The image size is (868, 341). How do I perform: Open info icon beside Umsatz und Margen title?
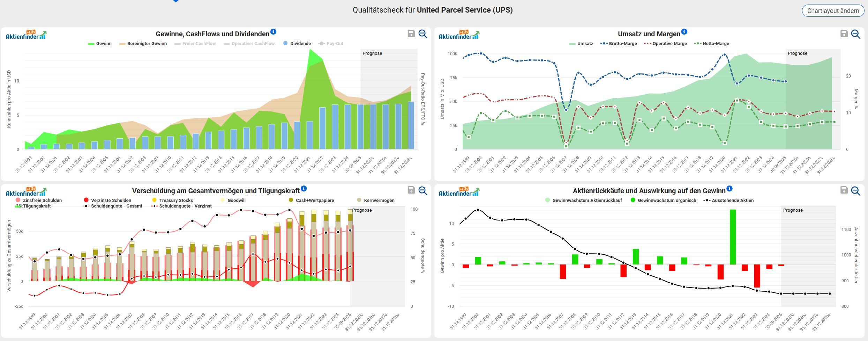click(684, 32)
